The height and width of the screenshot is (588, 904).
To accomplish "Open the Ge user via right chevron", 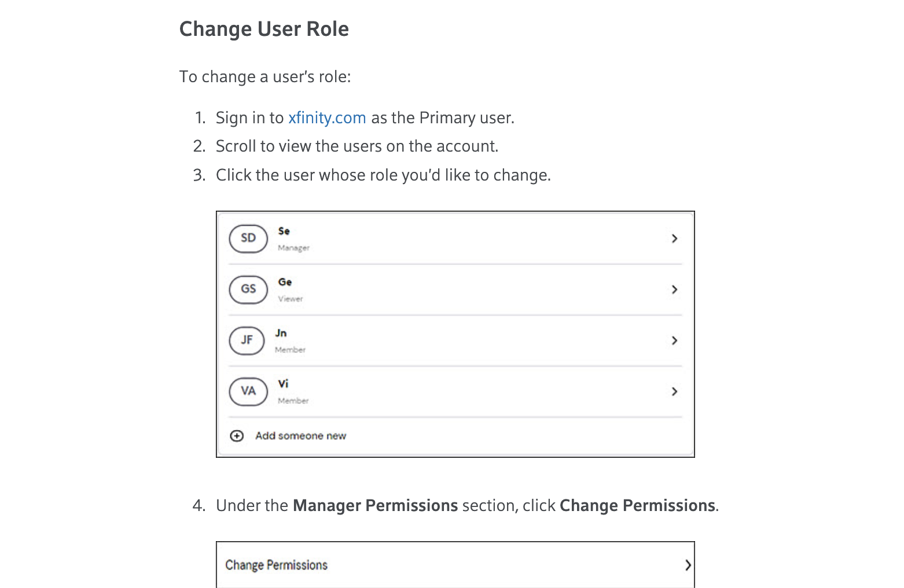I will coord(674,289).
